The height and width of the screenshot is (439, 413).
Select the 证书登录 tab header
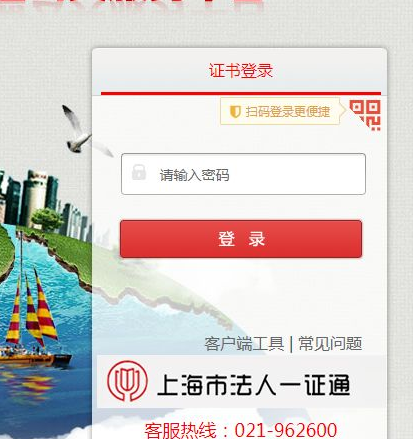tap(241, 71)
